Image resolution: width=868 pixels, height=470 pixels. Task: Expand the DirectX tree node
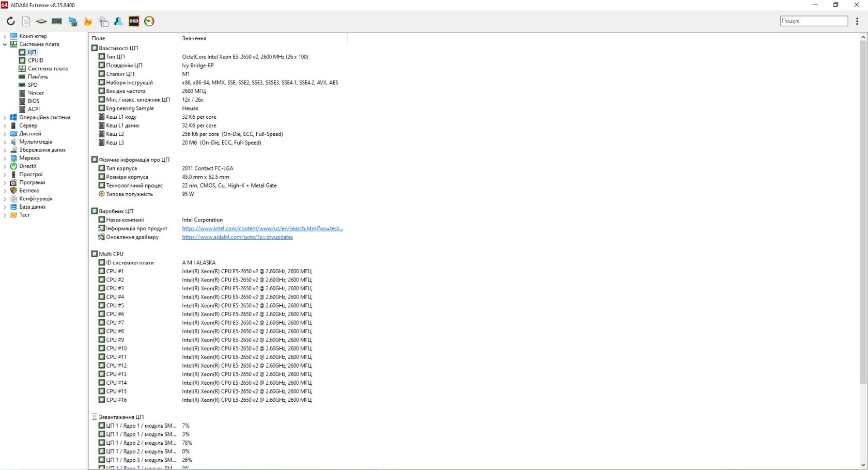[5, 166]
